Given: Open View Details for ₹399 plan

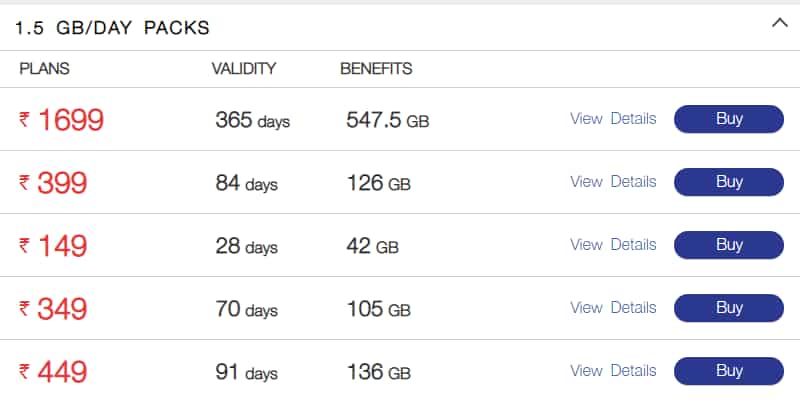Looking at the screenshot, I should (x=613, y=182).
